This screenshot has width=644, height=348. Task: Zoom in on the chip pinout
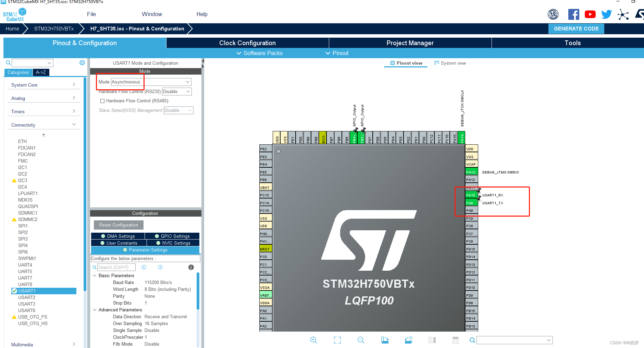coord(313,340)
